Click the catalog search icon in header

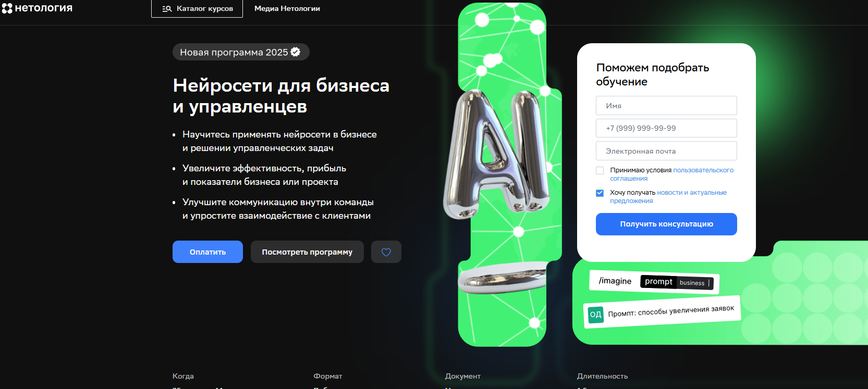[167, 9]
